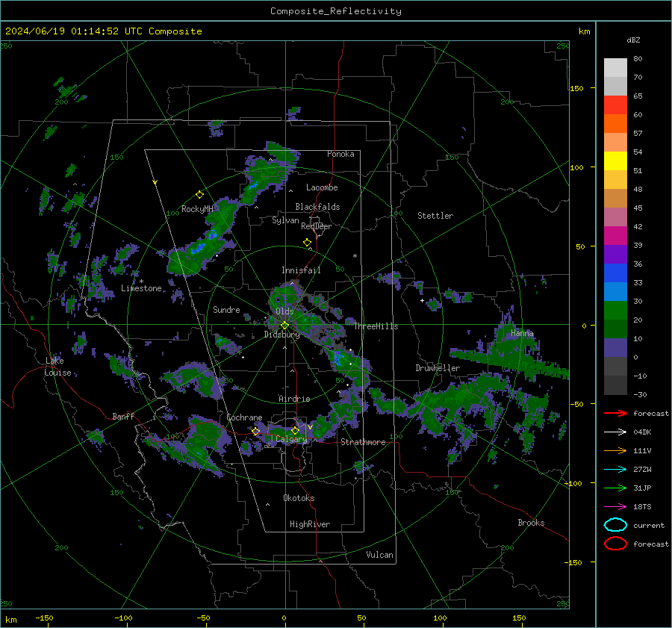Image resolution: width=672 pixels, height=628 pixels.
Task: Select the purple 39-36 dBZ swatch
Action: coord(615,254)
